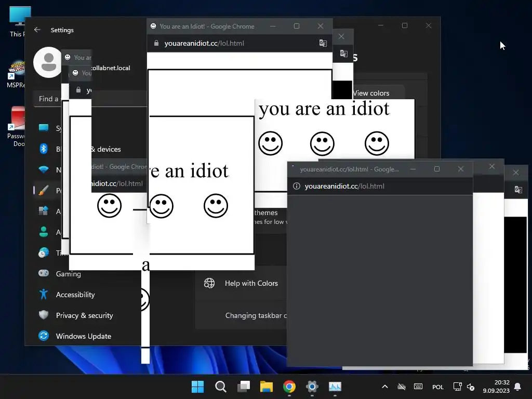The height and width of the screenshot is (399, 532).
Task: Open the monitoring app icon on taskbar
Action: [x=335, y=387]
